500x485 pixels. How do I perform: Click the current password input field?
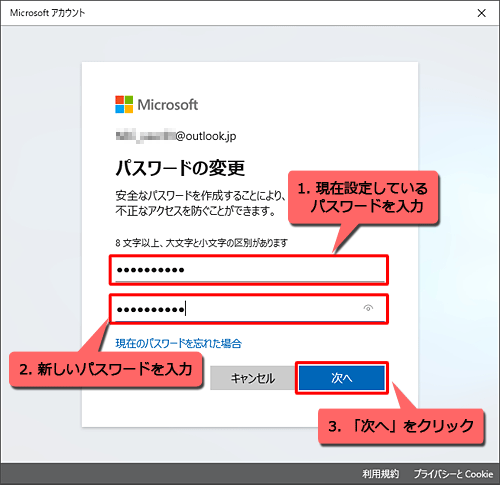point(249,270)
